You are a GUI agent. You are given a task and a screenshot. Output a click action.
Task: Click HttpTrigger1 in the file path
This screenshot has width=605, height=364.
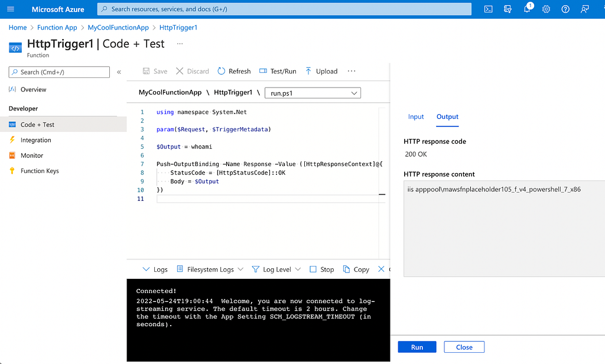233,92
